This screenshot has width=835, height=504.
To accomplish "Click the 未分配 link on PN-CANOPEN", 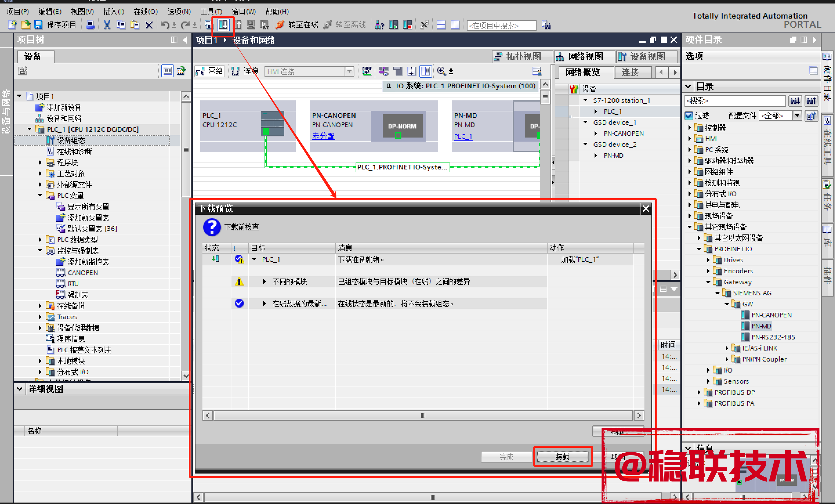I will click(x=323, y=136).
